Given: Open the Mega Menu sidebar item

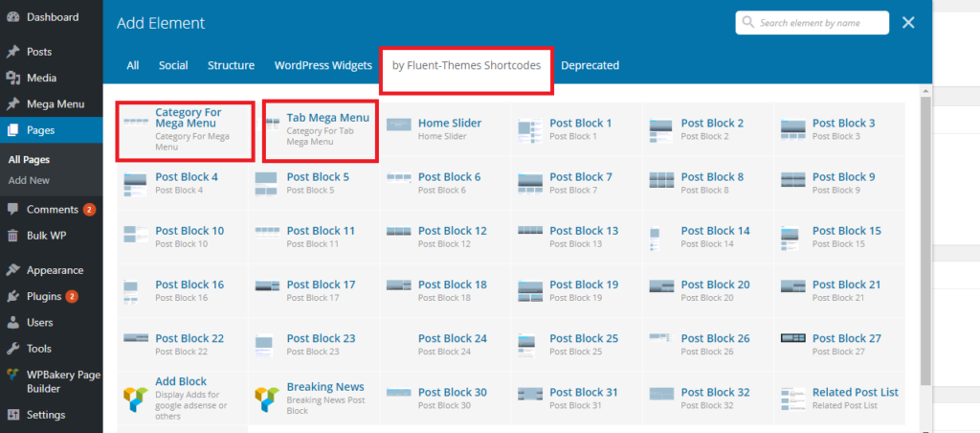Looking at the screenshot, I should (x=55, y=104).
